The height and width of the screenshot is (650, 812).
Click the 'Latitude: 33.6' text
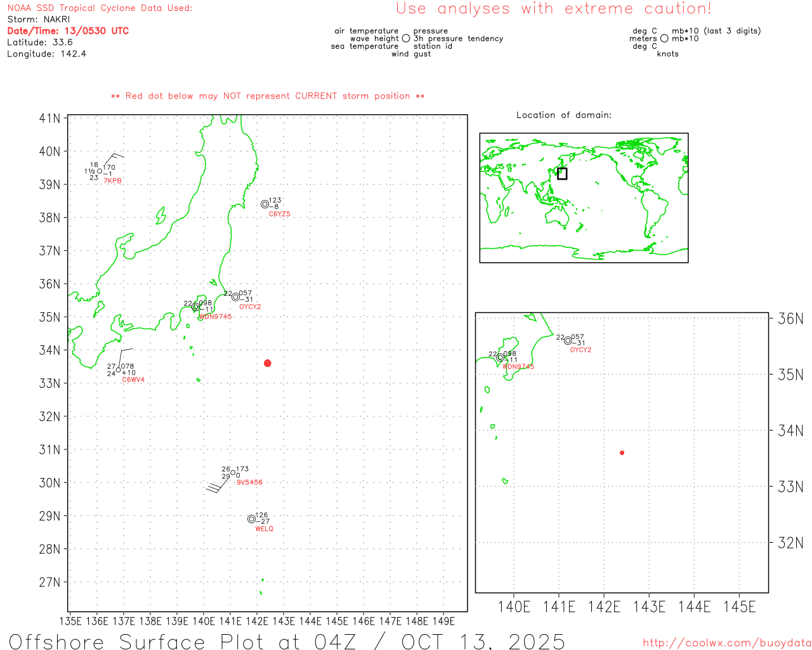40,43
